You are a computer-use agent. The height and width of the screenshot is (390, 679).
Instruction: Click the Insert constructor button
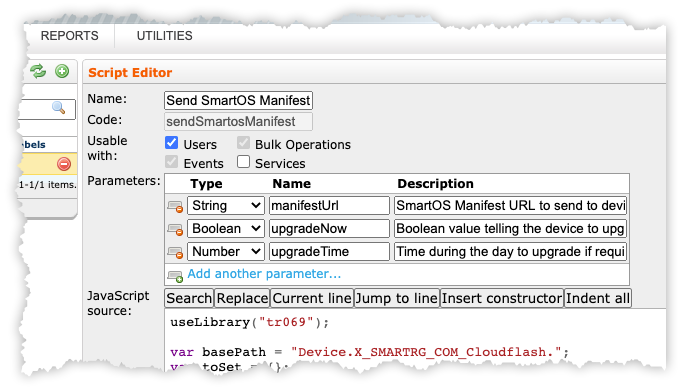click(x=502, y=298)
